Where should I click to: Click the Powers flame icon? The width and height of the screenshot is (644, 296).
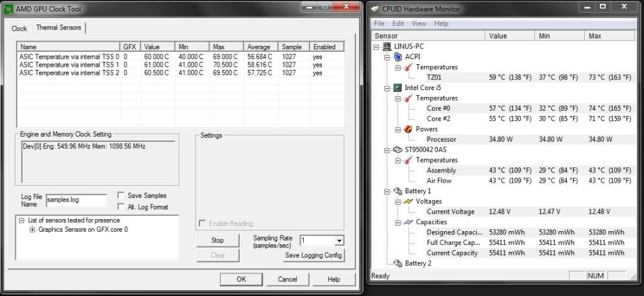(x=408, y=129)
